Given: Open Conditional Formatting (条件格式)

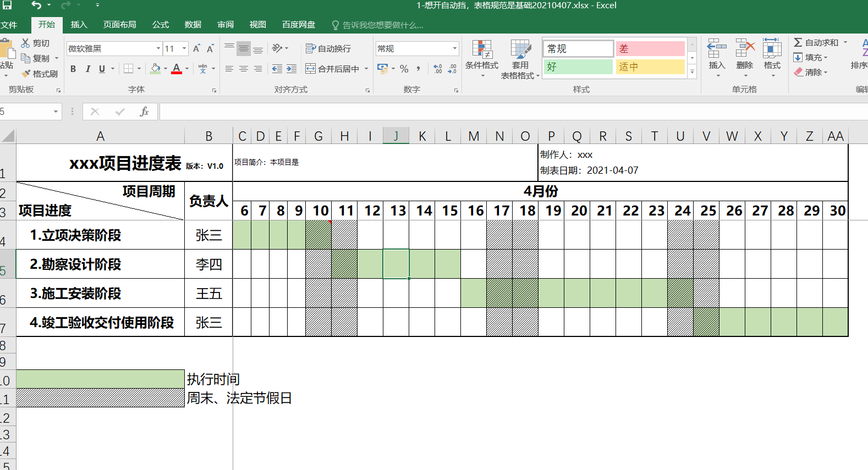Looking at the screenshot, I should 482,58.
